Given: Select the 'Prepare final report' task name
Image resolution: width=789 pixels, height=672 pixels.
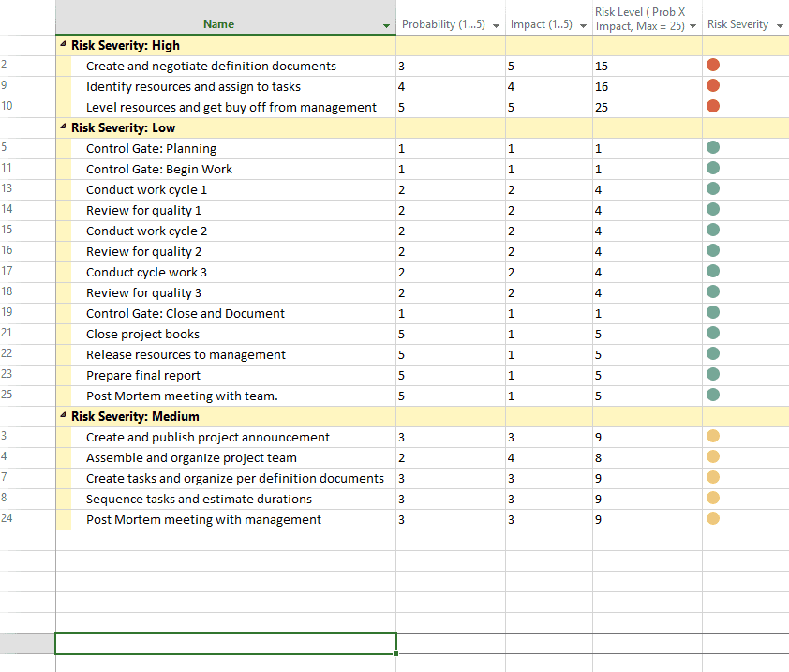Looking at the screenshot, I should tap(143, 376).
